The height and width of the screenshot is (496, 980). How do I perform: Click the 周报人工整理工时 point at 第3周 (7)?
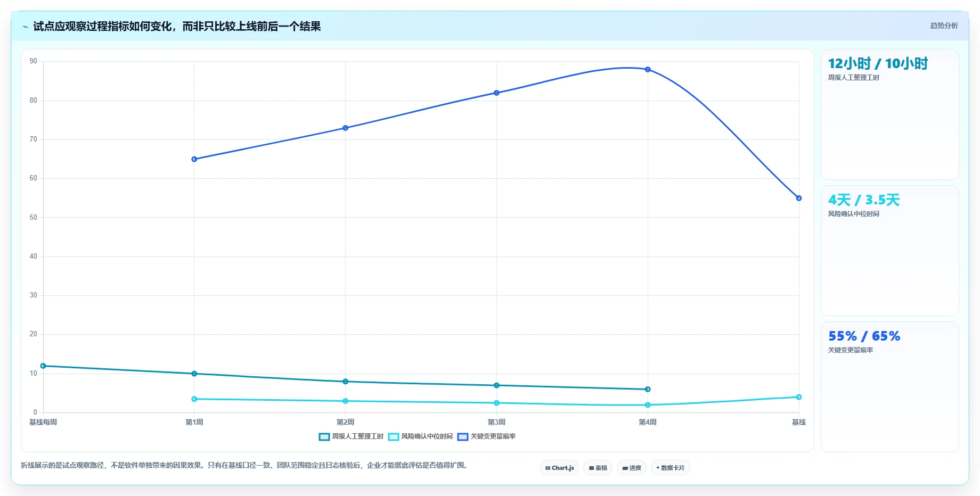(496, 385)
